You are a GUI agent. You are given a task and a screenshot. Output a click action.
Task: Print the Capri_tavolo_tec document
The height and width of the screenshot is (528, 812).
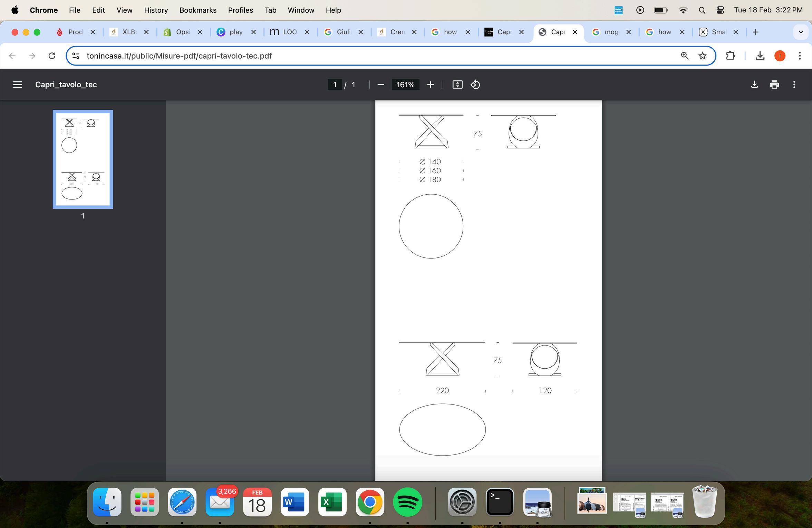[x=774, y=85]
